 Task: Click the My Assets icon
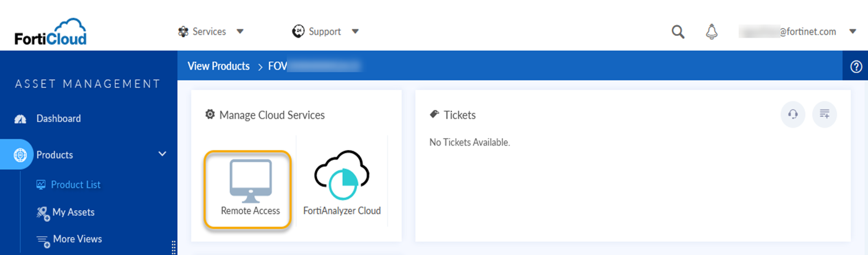coord(43,213)
